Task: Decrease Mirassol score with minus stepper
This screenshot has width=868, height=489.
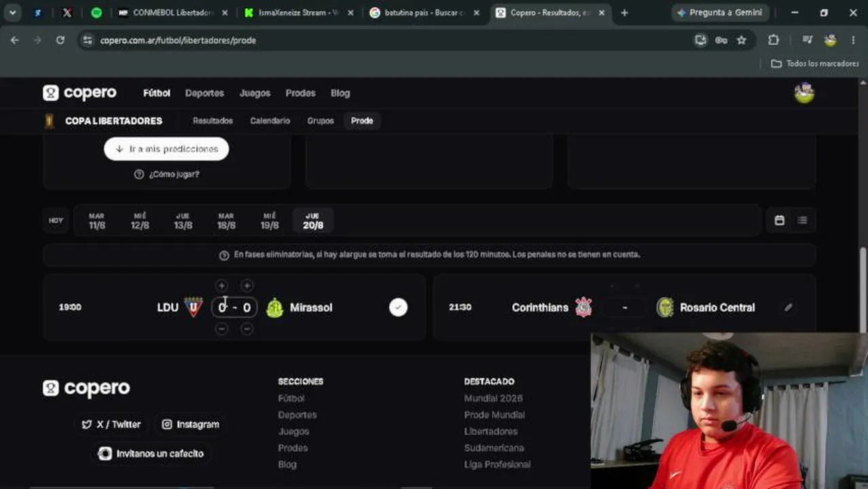Action: click(x=247, y=329)
